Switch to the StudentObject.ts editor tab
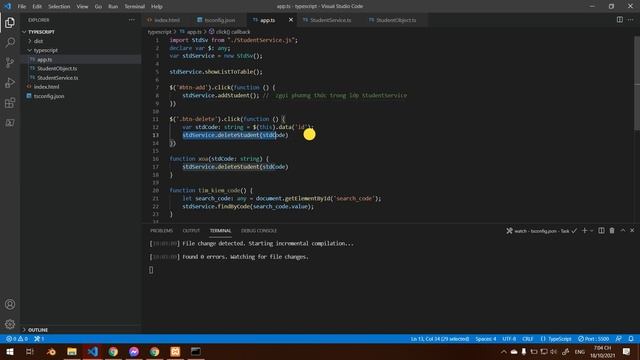The image size is (640, 360). click(x=395, y=20)
